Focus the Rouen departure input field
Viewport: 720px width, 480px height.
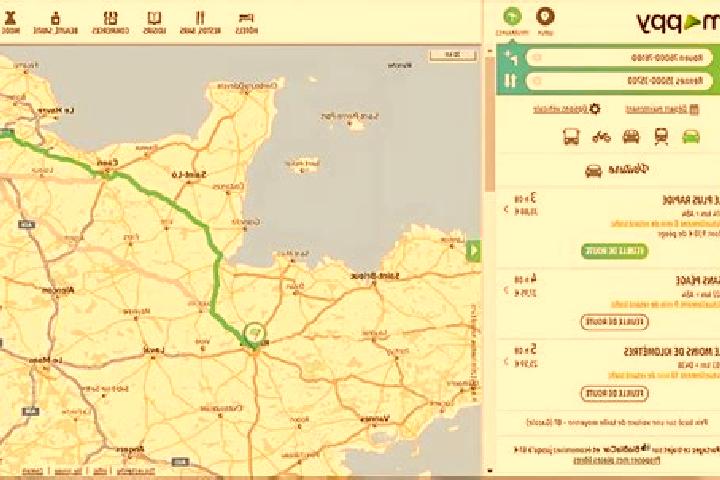click(619, 58)
